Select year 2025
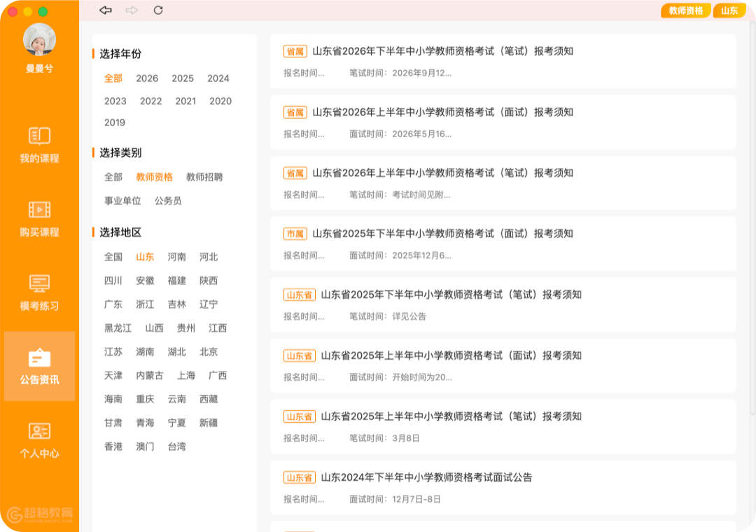 tap(183, 78)
